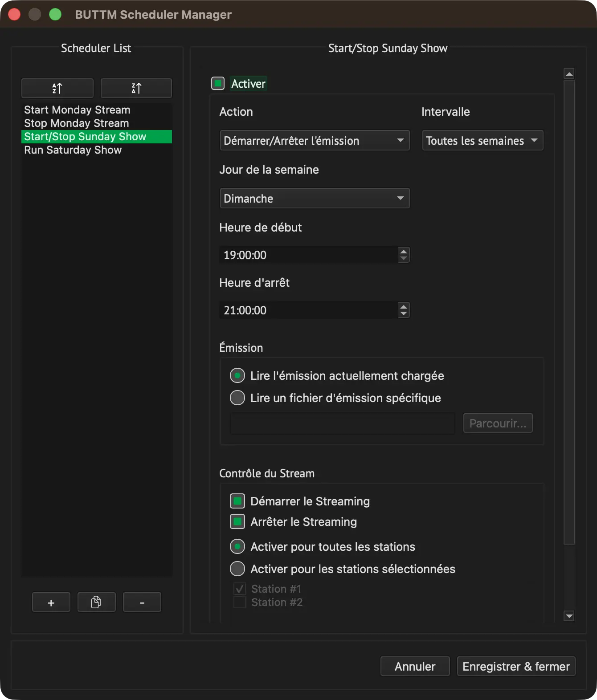This screenshot has height=700, width=597.
Task: Toggle the Station #2 checkbox
Action: pos(240,602)
